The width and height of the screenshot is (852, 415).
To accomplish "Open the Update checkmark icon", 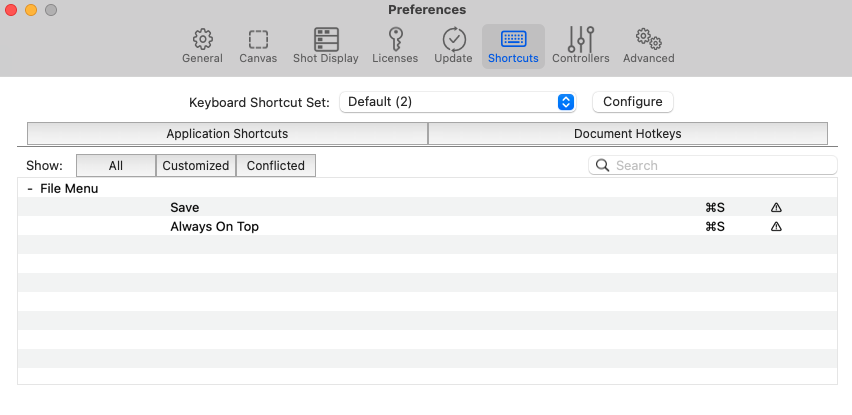I will [454, 40].
